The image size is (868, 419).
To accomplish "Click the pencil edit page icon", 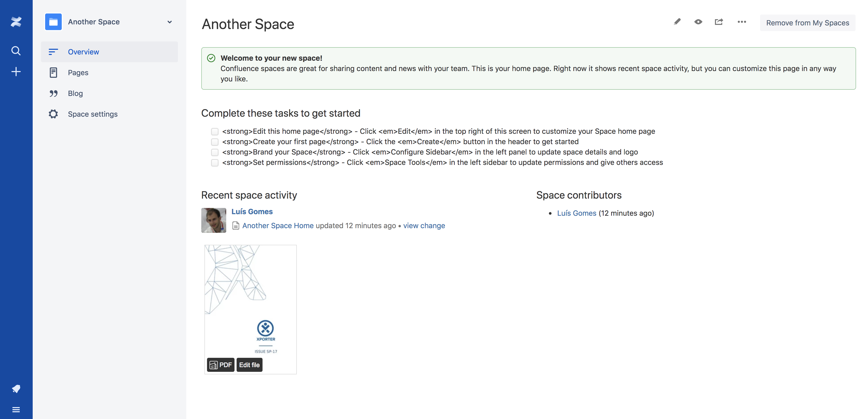I will point(677,22).
